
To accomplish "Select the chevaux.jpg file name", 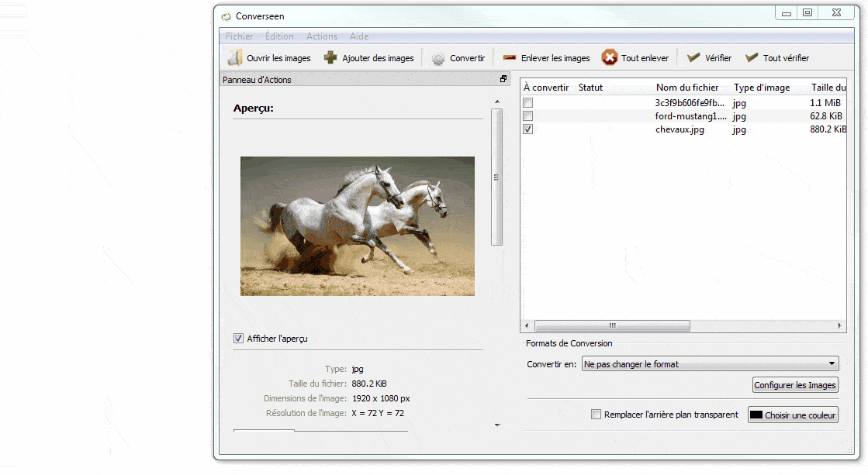I will pyautogui.click(x=680, y=129).
